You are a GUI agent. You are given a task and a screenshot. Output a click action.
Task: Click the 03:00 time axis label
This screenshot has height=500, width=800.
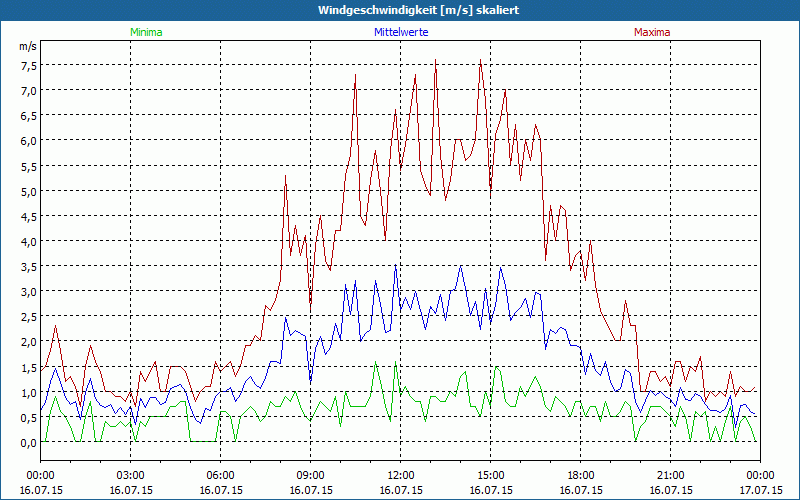coord(131,476)
